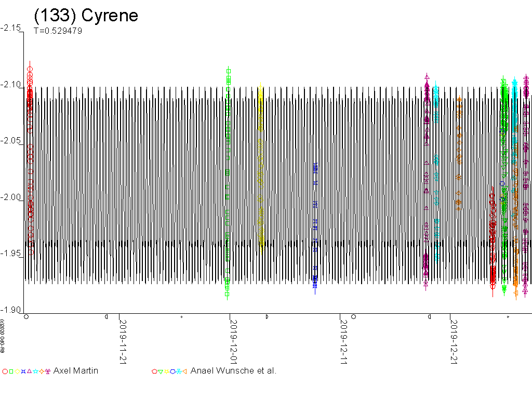Click the plot title "(133) Cyrene"
The image size is (532, 399).
[x=86, y=16]
